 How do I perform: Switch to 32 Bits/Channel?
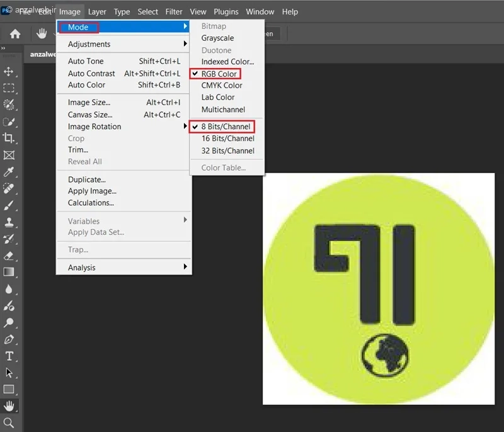[227, 151]
